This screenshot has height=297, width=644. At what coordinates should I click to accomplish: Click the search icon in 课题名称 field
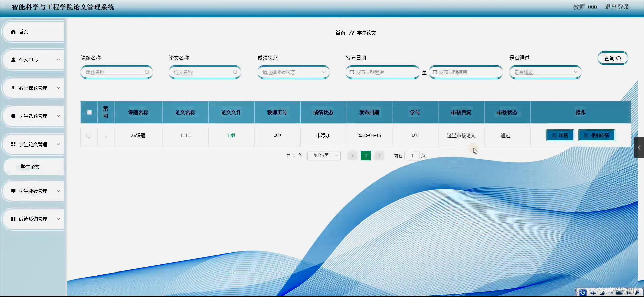[x=147, y=72]
